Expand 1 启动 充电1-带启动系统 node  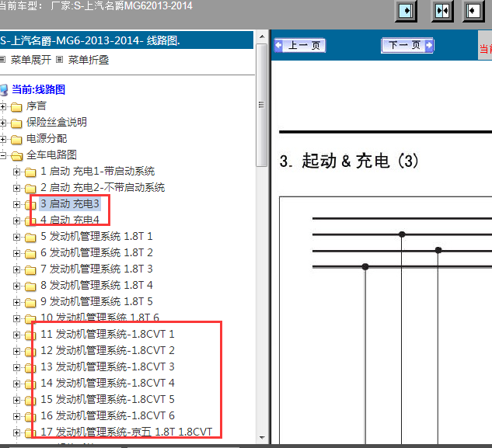16,172
